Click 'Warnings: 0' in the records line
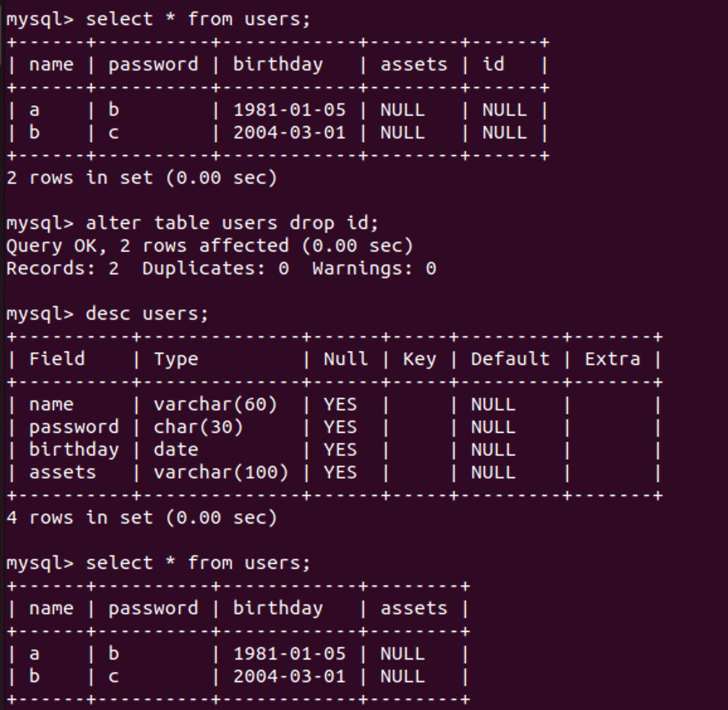 [374, 269]
